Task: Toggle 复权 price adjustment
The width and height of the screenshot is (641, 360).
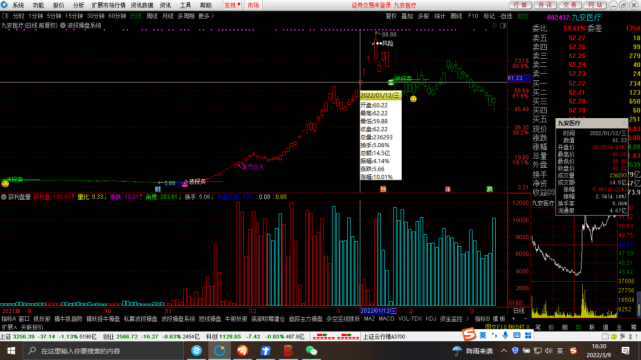Action: click(391, 16)
